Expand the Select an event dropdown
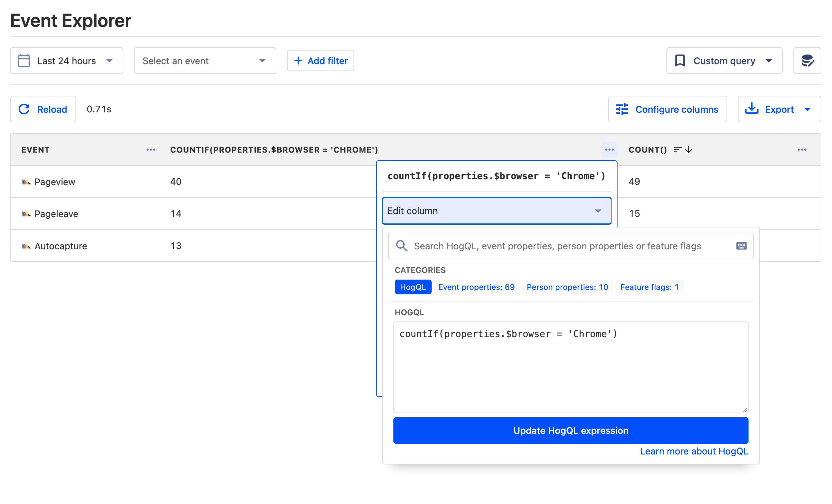This screenshot has height=504, width=832. point(205,61)
